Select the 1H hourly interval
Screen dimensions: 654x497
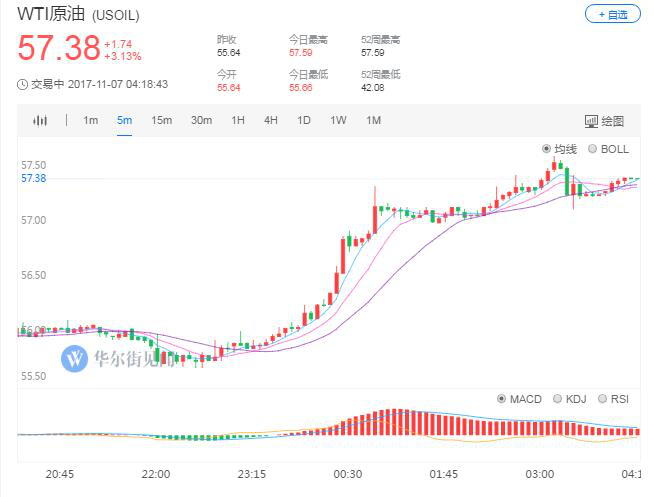(238, 121)
